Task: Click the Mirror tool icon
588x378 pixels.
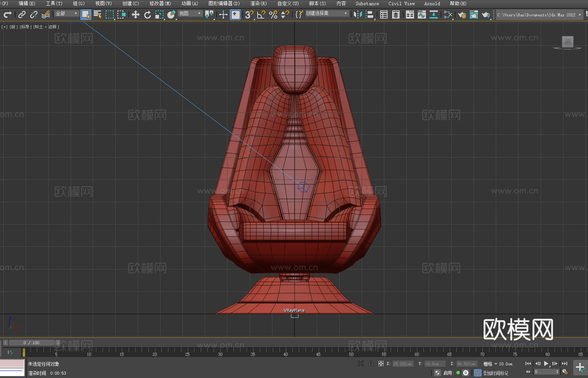Action: [x=358, y=14]
